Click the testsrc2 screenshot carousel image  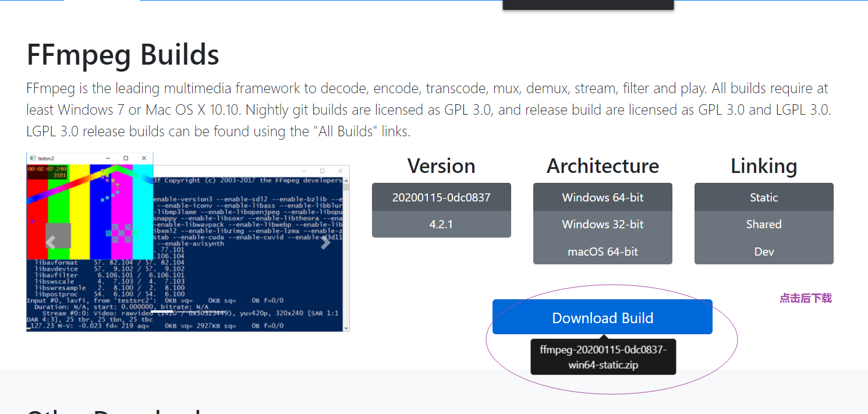click(x=188, y=242)
